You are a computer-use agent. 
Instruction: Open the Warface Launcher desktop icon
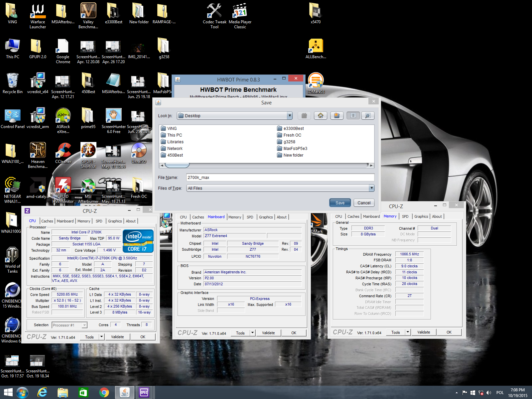(x=38, y=16)
